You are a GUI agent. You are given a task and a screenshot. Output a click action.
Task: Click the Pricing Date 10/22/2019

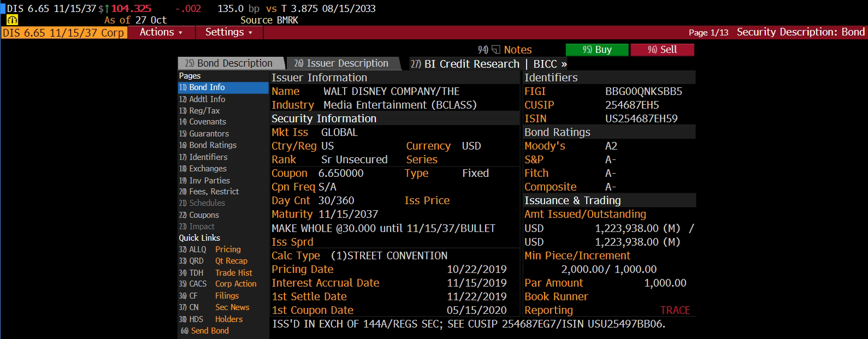[477, 269]
